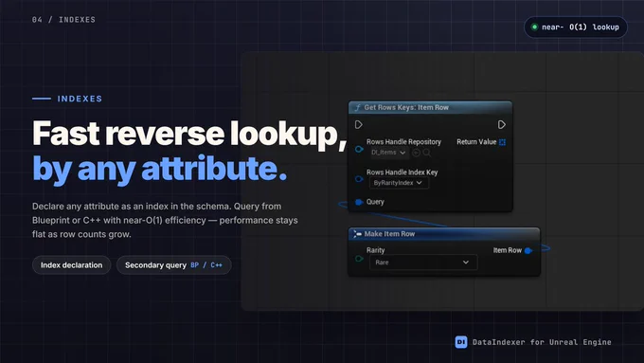Click the input execution pin of Get Rows Keys
Screen dimensions: 644x363
tap(359, 124)
